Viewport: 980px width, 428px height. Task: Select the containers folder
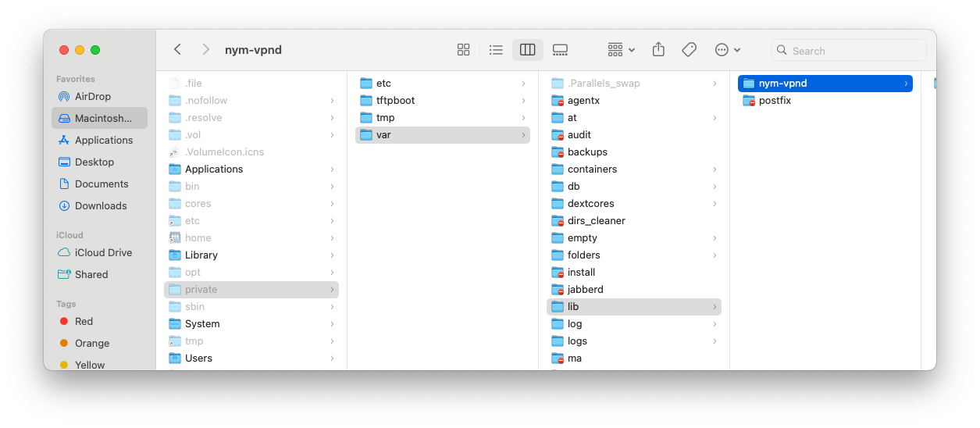pos(634,169)
